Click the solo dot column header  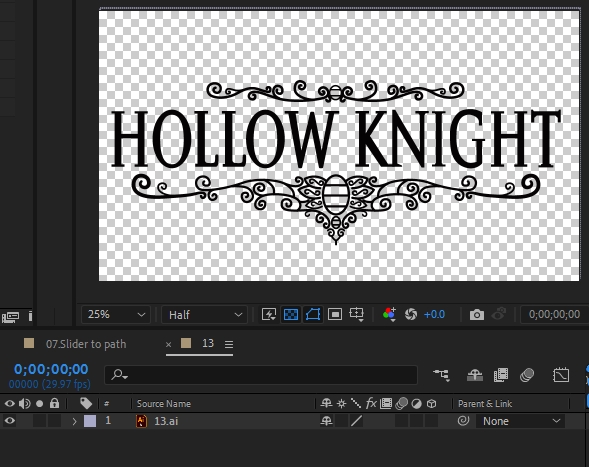(39, 404)
